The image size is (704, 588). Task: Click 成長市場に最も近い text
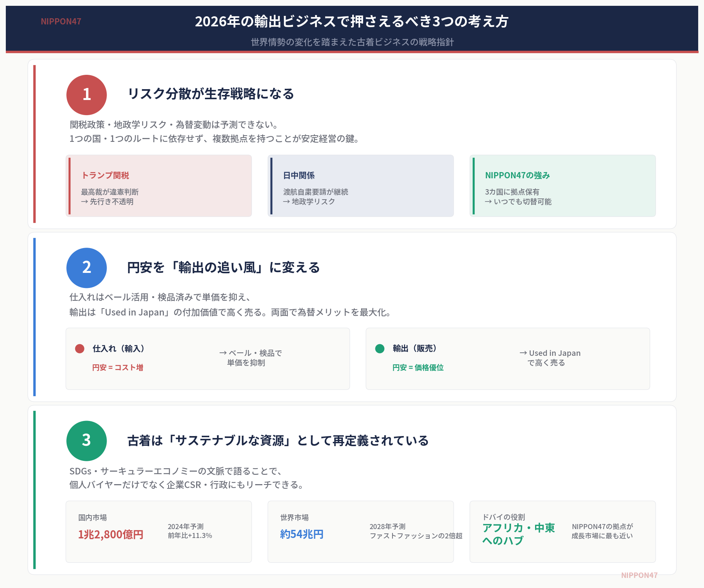pos(602,536)
